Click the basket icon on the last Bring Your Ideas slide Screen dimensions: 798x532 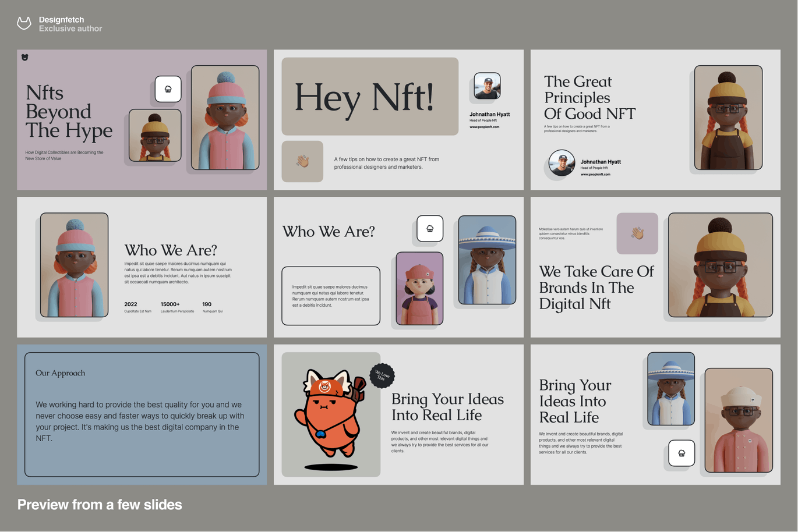[682, 453]
